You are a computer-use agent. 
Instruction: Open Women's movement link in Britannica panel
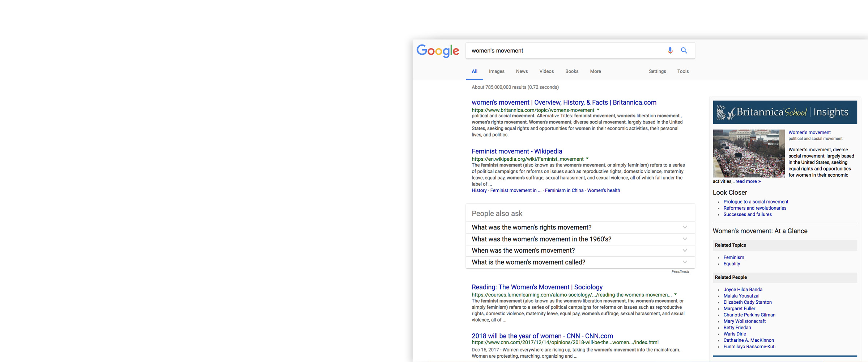coord(809,132)
